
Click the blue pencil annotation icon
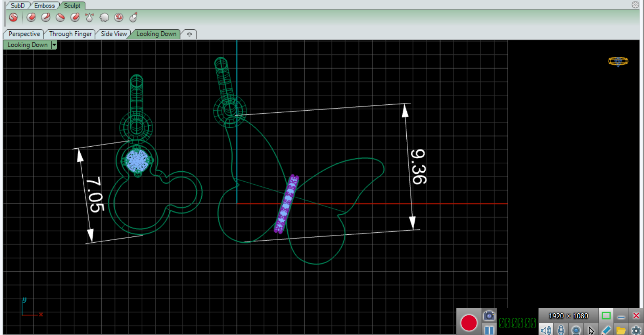tap(606, 330)
